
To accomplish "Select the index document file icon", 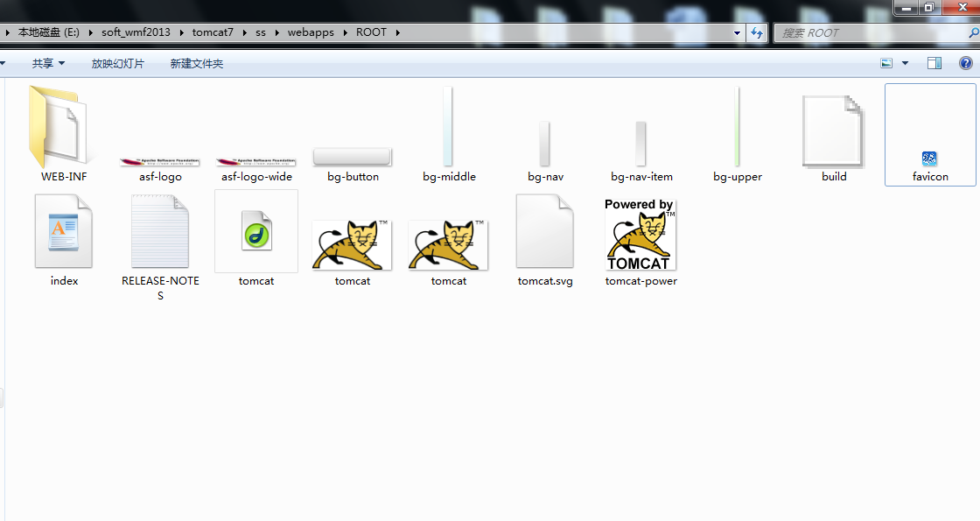I will click(x=64, y=231).
